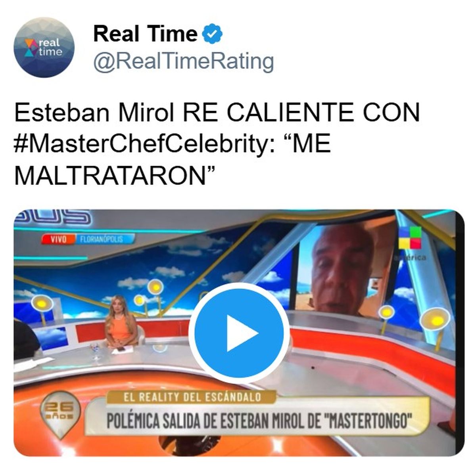Click the large yellow studio lamp at right

pos(435,319)
